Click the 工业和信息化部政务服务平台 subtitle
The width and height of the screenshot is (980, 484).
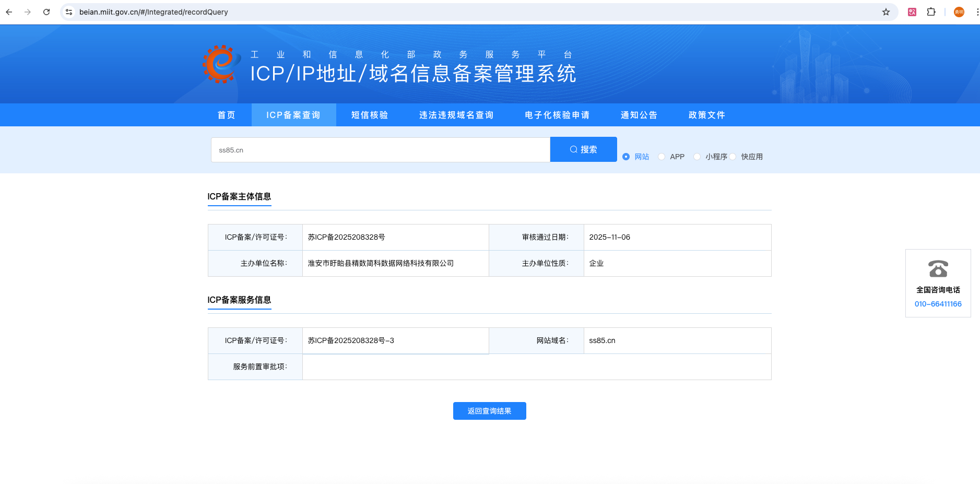[411, 54]
